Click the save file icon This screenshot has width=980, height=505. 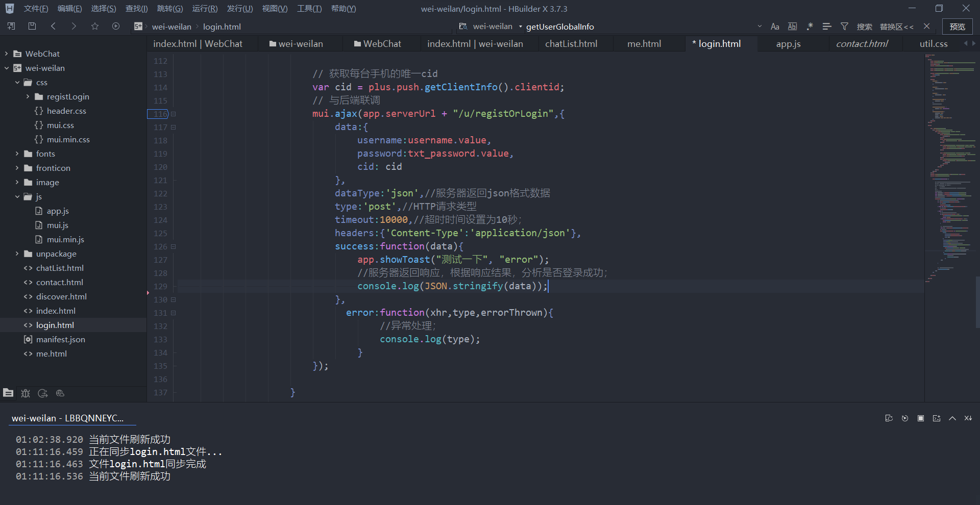pyautogui.click(x=32, y=26)
